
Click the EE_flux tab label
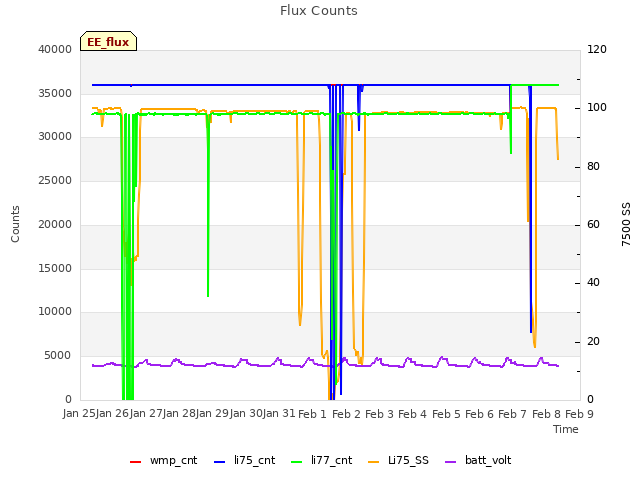108,42
